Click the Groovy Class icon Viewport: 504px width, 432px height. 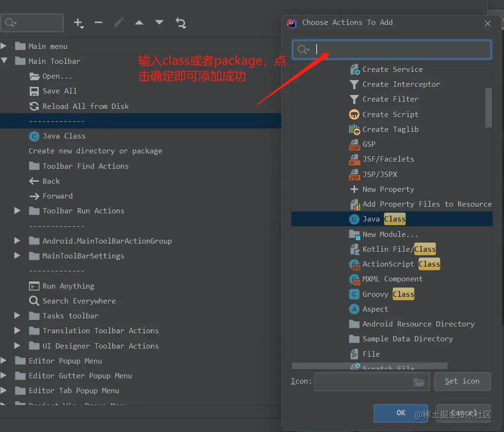coord(354,294)
